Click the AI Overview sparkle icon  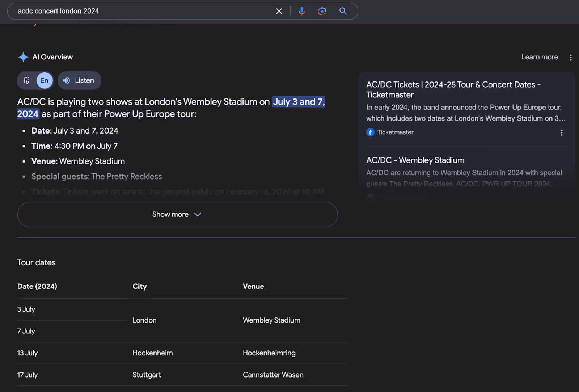(23, 57)
